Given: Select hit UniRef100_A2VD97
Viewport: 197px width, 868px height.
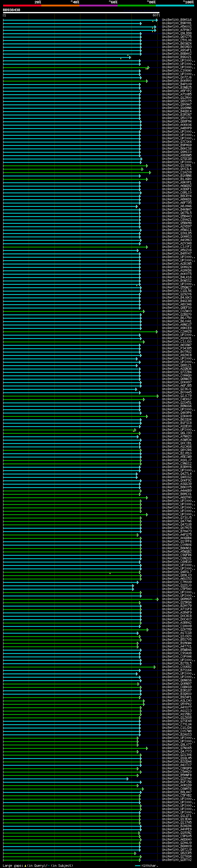Looking at the screenshot, I should click(177, 226).
